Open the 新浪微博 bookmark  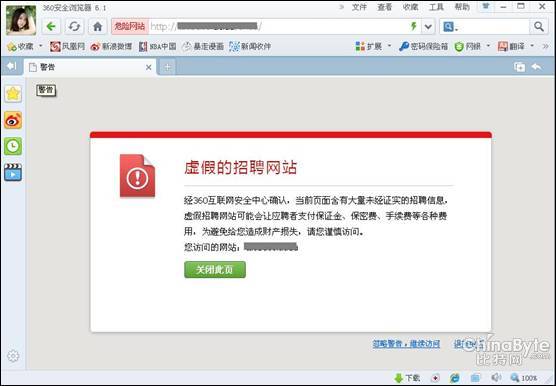coord(111,46)
